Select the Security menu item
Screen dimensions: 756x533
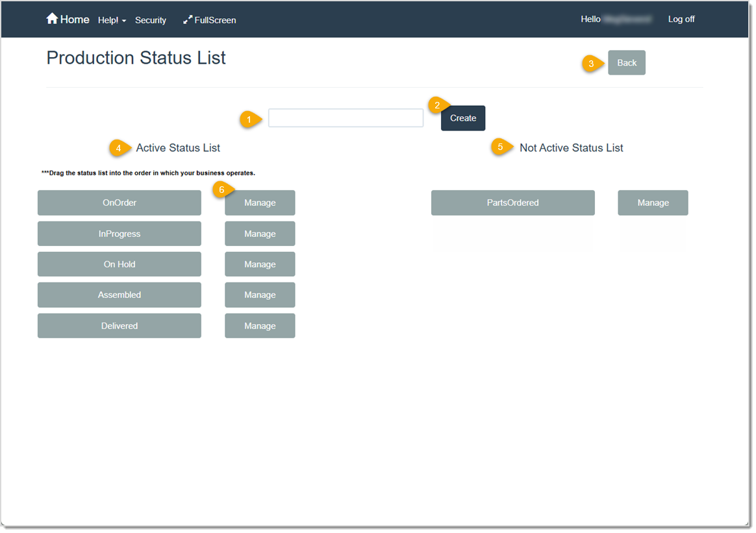coord(151,20)
